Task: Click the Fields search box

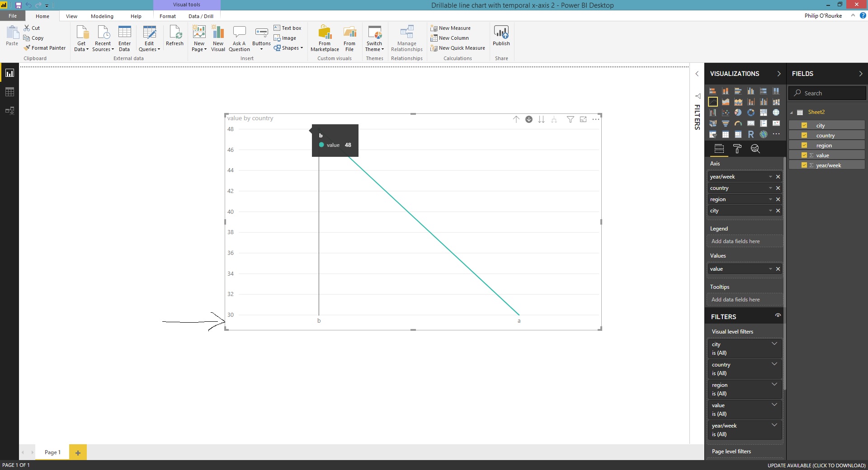Action: pyautogui.click(x=827, y=93)
